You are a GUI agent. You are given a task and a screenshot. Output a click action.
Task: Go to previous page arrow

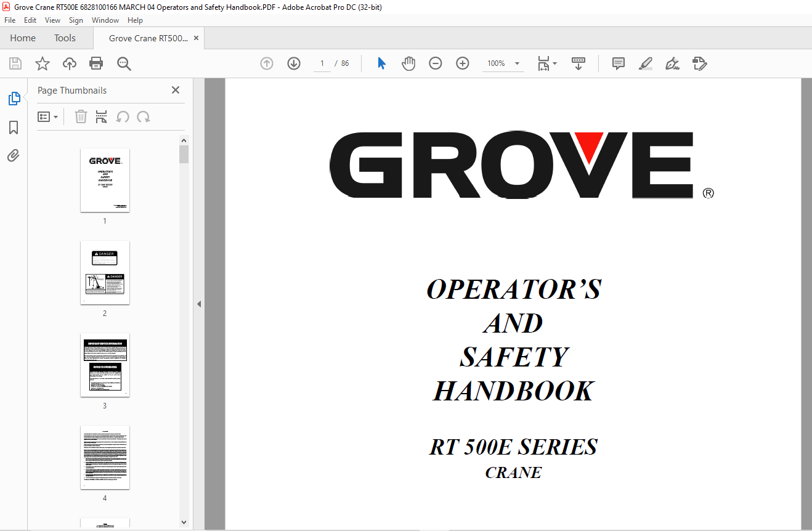click(267, 63)
